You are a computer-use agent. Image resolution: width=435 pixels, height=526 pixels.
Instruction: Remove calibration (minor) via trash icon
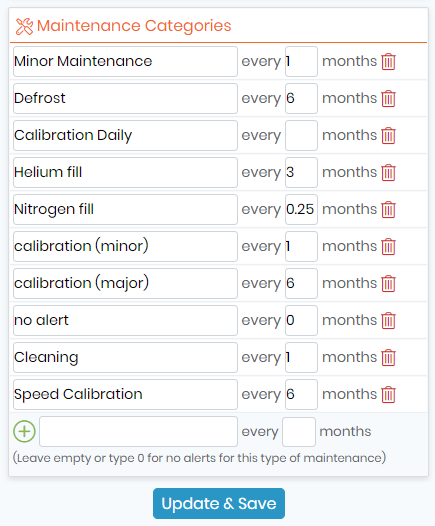click(x=388, y=247)
